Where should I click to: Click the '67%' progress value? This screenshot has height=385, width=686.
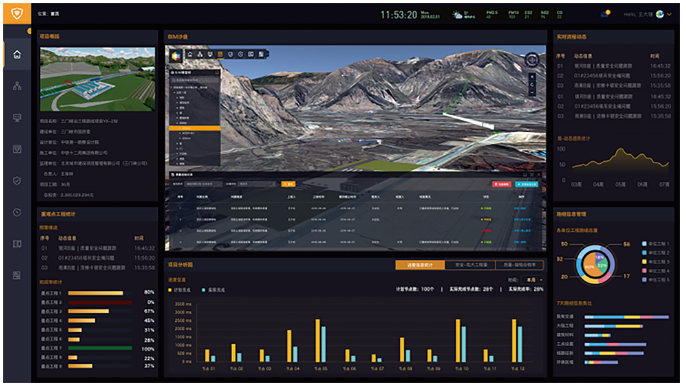click(149, 312)
